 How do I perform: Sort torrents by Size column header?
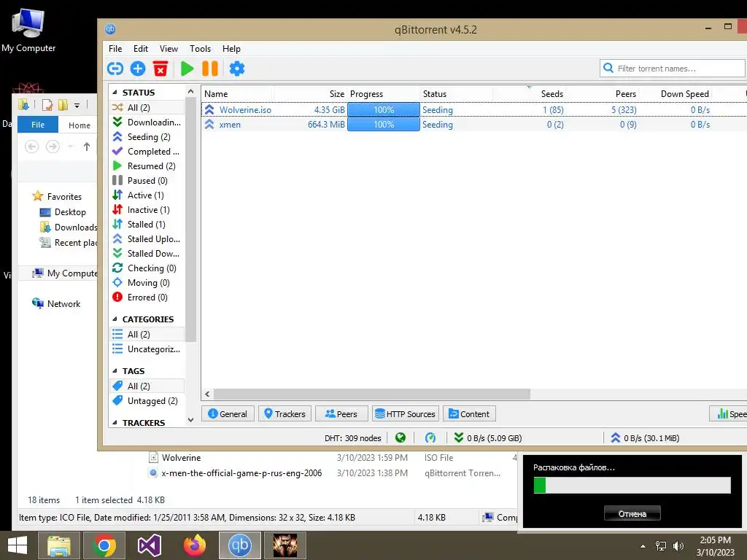309,94
